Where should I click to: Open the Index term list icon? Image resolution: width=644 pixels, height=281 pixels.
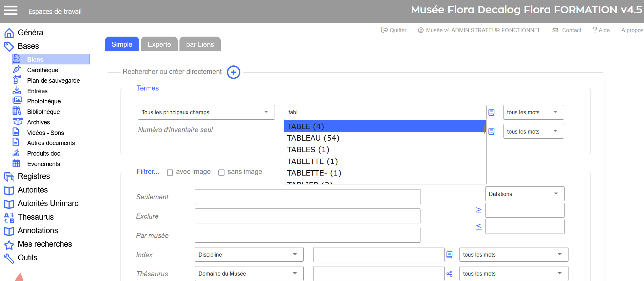tap(449, 255)
